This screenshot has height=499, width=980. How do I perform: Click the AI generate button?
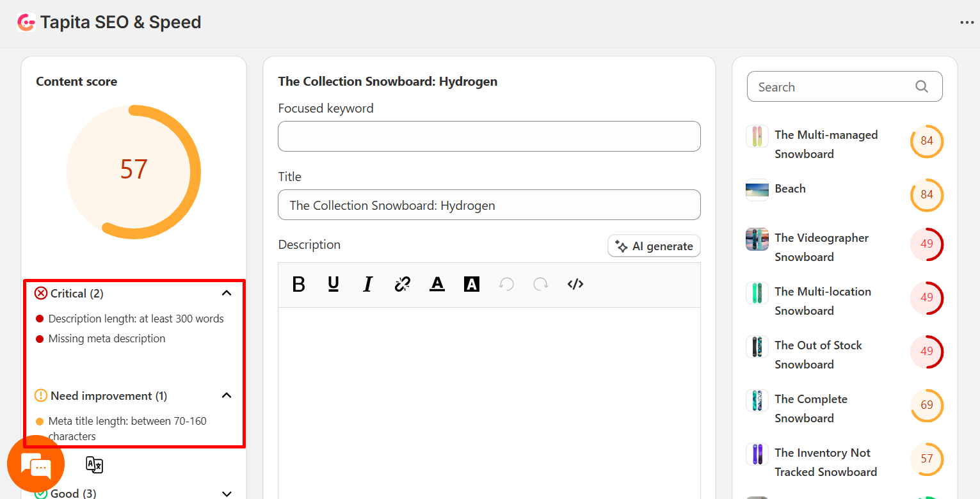[654, 246]
